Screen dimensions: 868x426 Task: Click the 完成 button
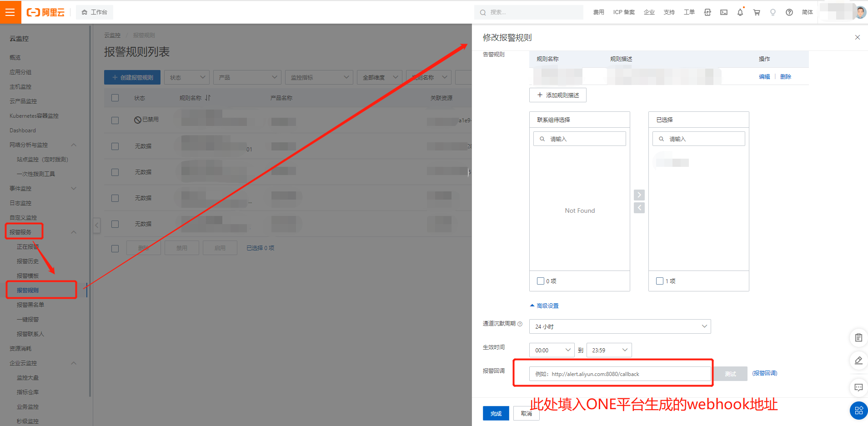tap(496, 413)
